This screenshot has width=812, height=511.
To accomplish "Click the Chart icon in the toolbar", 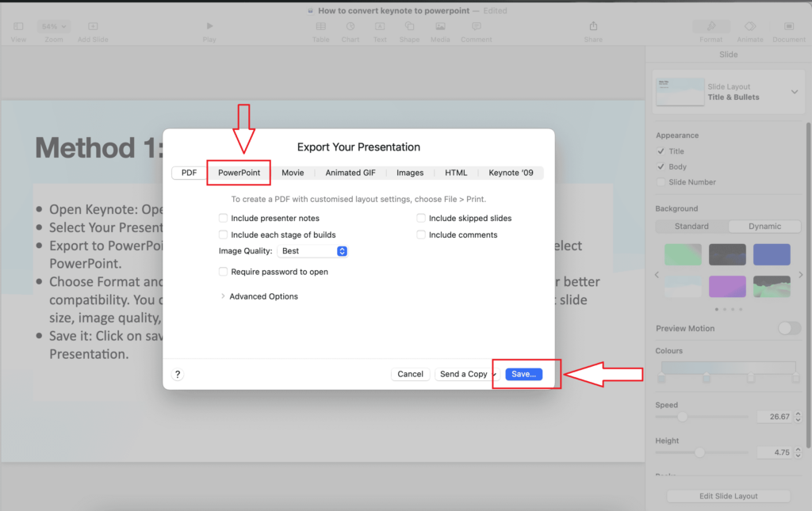I will tap(350, 26).
